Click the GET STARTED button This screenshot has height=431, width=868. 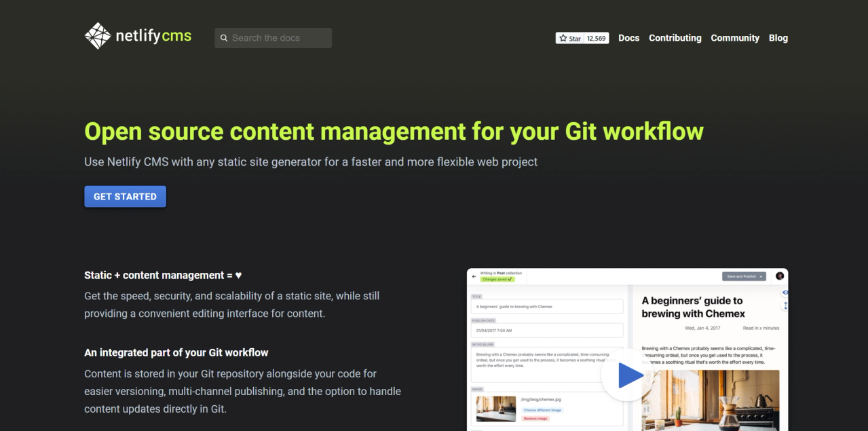(125, 196)
